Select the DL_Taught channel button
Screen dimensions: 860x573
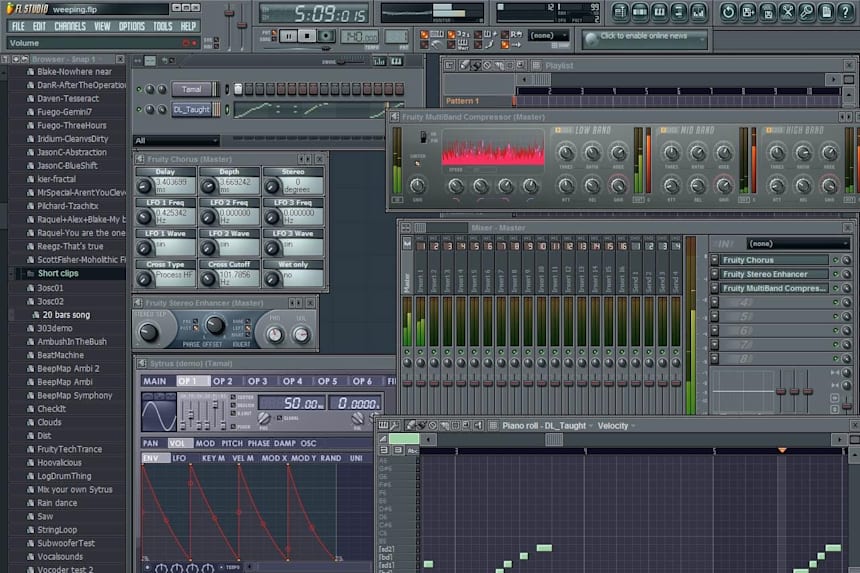pyautogui.click(x=191, y=110)
